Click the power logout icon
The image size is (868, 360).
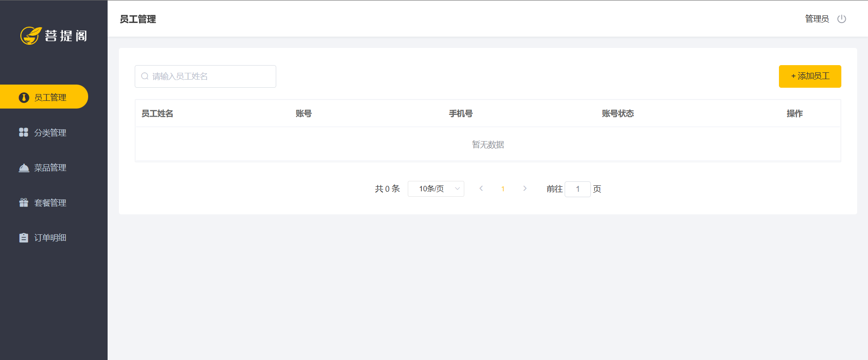coord(841,19)
